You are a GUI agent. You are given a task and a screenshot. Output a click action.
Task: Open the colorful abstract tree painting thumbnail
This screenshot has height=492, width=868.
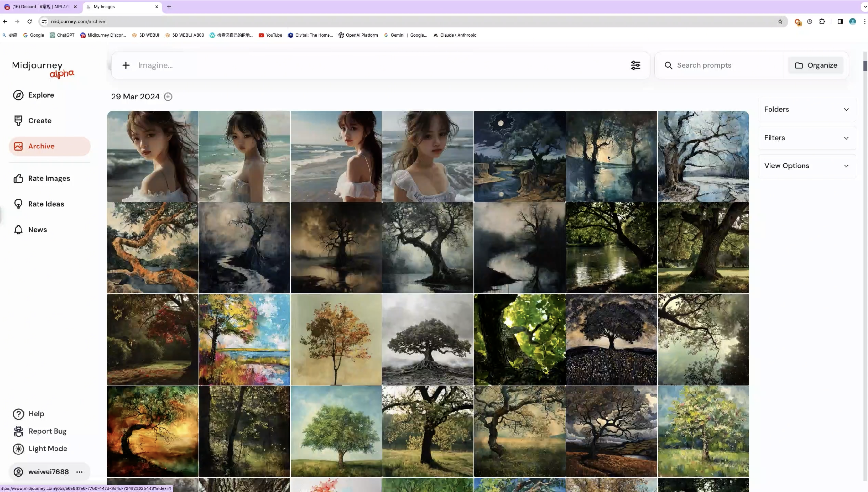244,340
